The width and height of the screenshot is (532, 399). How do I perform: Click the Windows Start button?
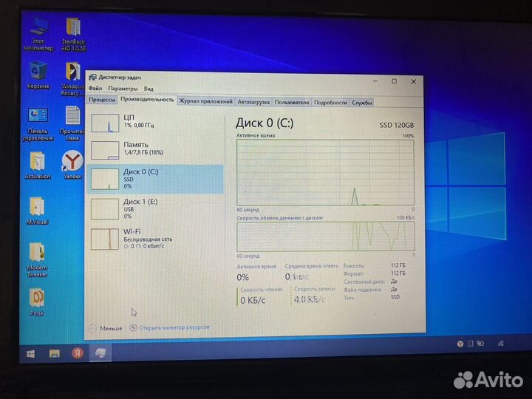[x=30, y=354]
